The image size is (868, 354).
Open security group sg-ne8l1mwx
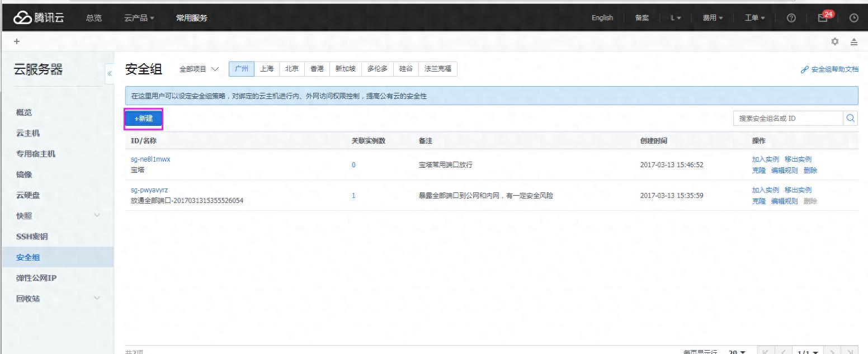click(x=150, y=159)
